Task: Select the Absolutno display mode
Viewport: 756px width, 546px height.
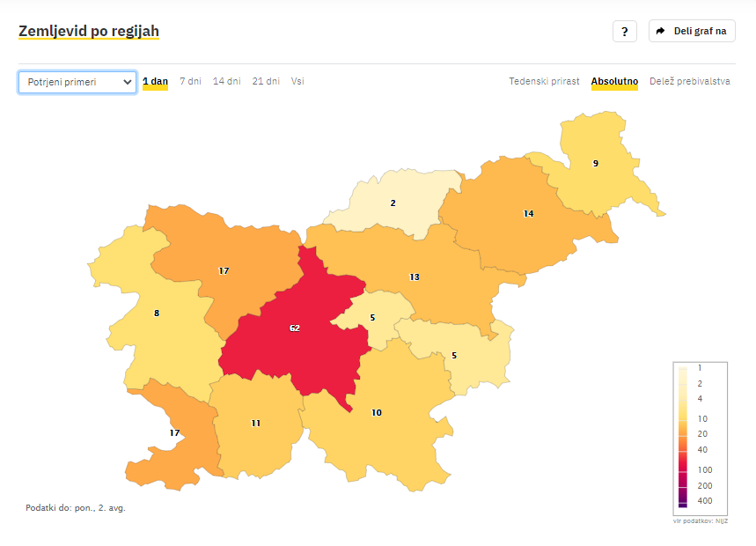Action: click(614, 82)
